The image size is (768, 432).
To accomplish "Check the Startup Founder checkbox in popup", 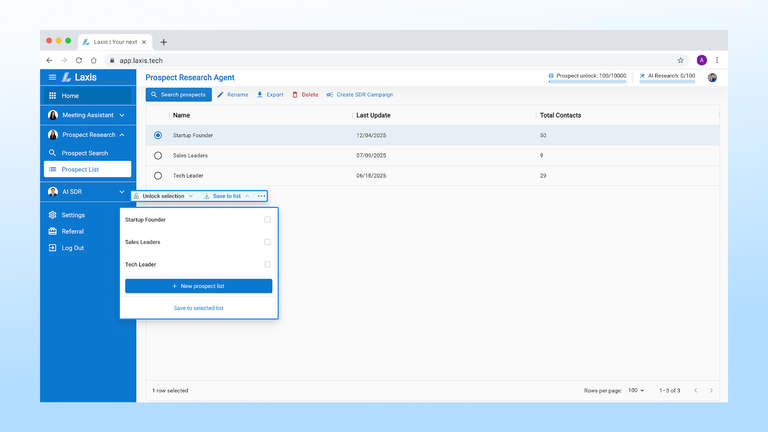I will 267,220.
